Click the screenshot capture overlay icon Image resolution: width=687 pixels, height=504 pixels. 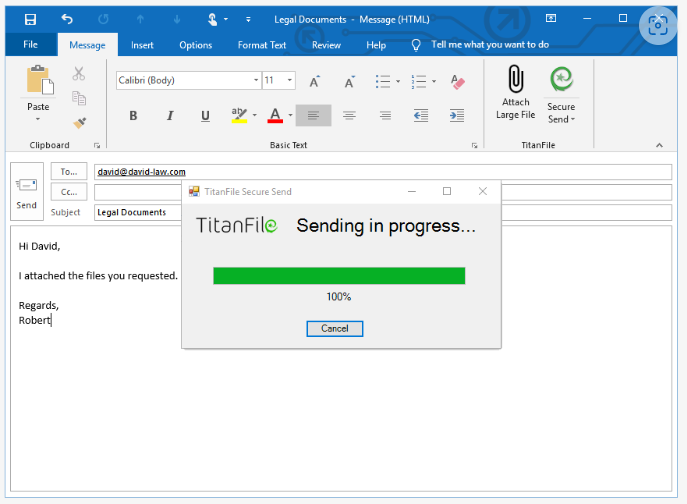click(x=658, y=25)
